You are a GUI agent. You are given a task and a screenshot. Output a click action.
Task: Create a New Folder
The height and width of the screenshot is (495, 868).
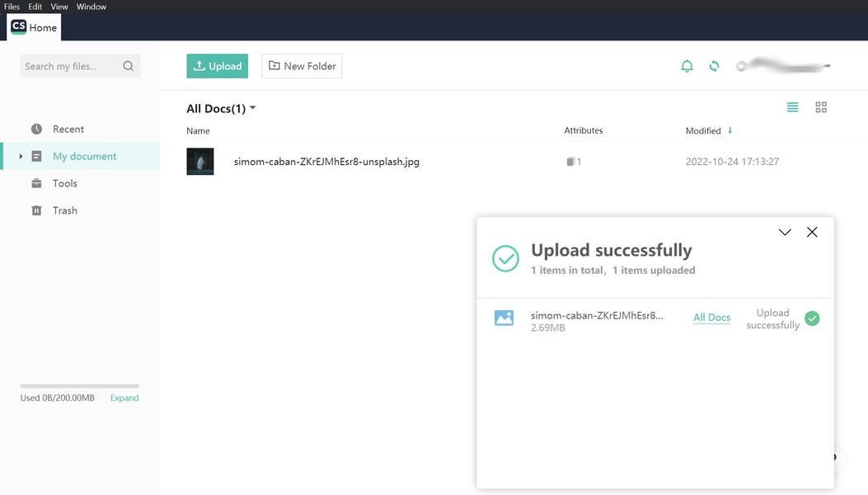pyautogui.click(x=302, y=66)
